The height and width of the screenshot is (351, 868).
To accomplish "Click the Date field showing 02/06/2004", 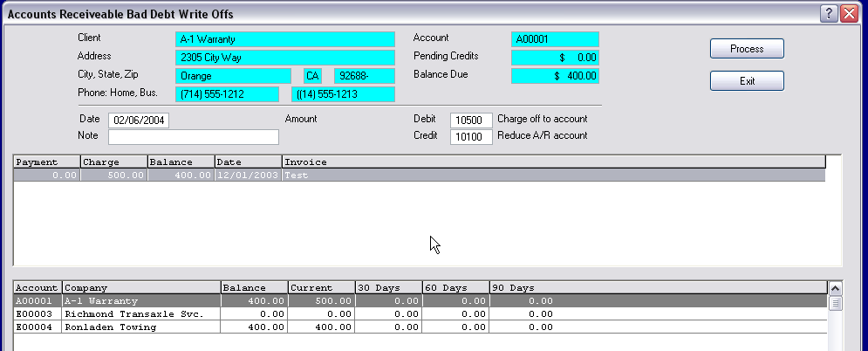I will coord(138,120).
